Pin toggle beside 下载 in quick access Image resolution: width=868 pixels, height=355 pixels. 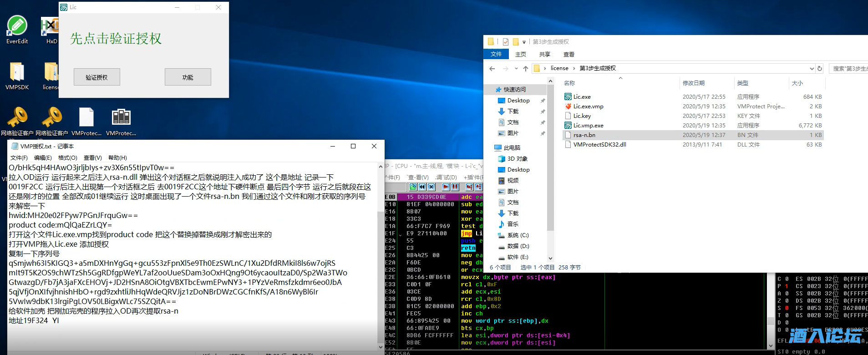[543, 111]
